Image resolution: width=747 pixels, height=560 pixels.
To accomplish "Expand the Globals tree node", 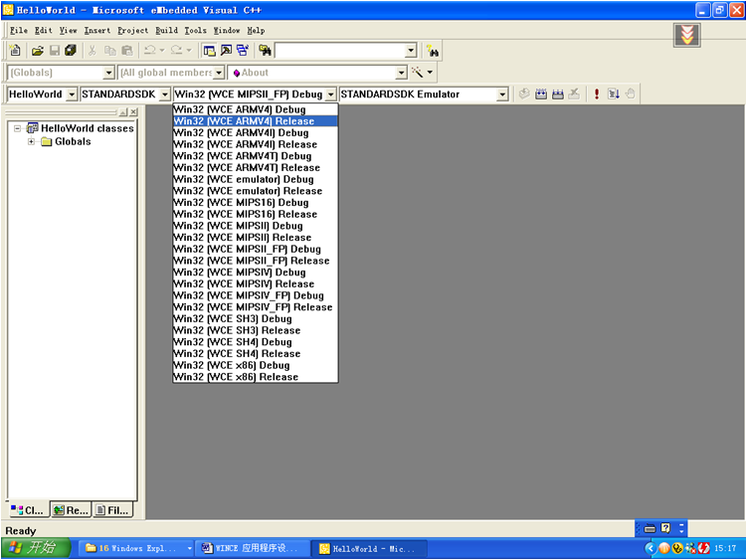I will tap(31, 141).
